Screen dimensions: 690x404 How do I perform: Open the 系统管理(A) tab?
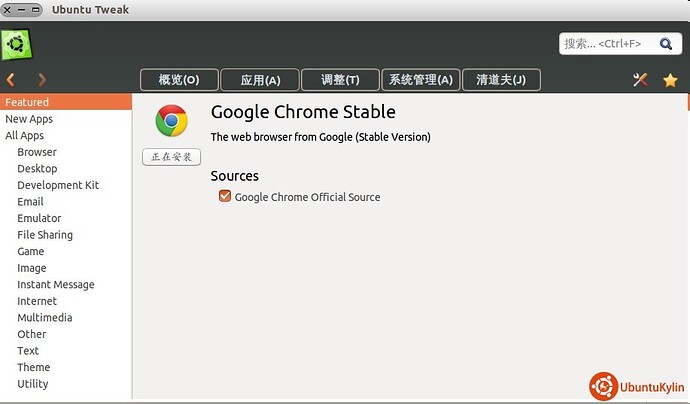tap(421, 80)
